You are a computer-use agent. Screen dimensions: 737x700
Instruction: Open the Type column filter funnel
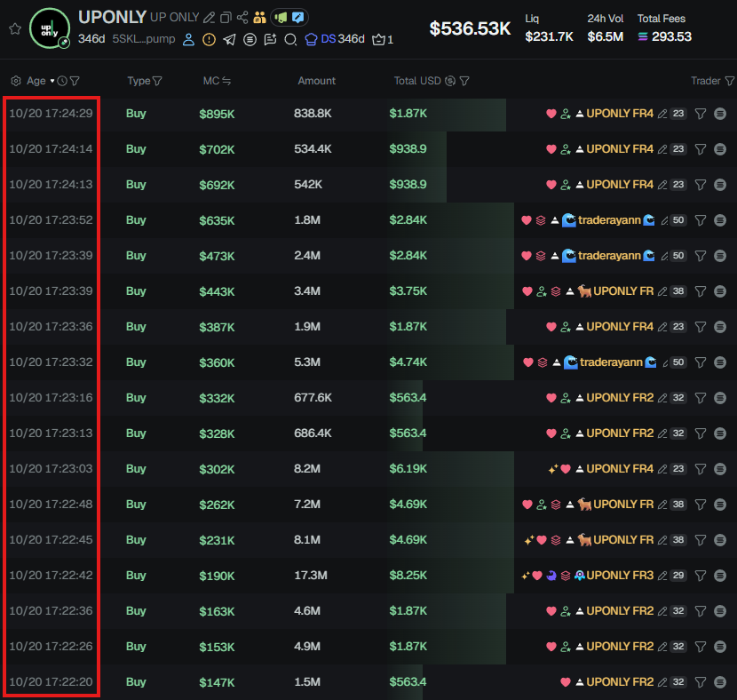[x=157, y=81]
